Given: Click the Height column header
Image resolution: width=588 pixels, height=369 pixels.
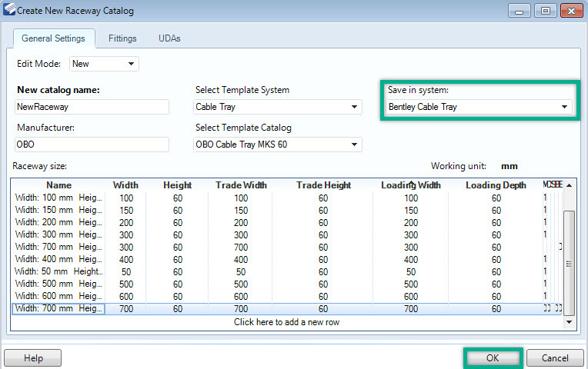Looking at the screenshot, I should tap(177, 185).
